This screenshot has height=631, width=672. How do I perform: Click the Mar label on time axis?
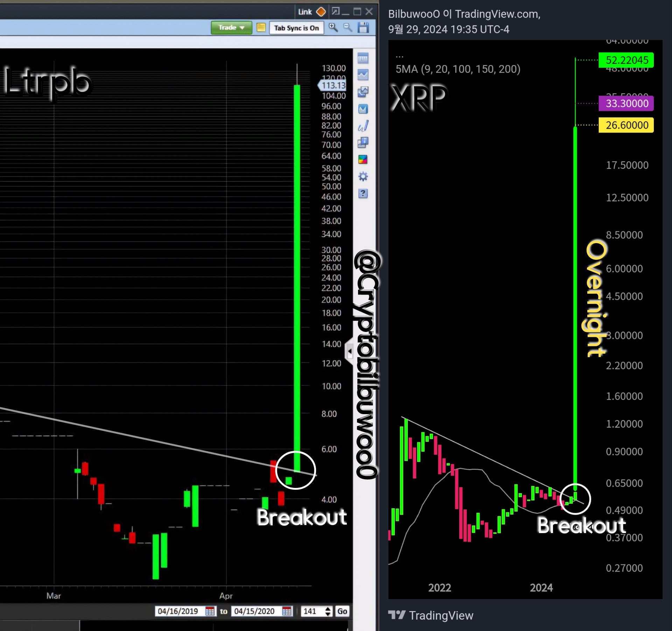tap(54, 596)
